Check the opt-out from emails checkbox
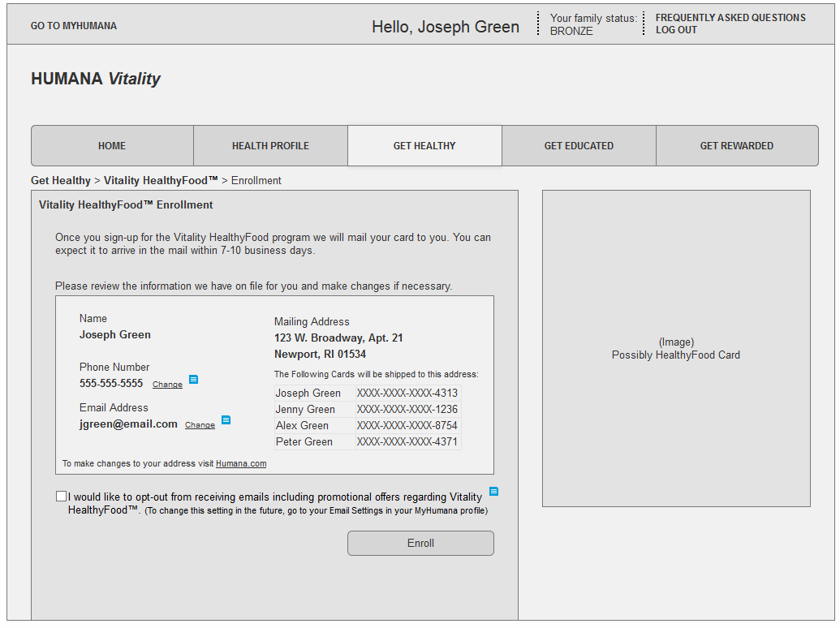Viewport: 840px width, 628px height. point(61,497)
